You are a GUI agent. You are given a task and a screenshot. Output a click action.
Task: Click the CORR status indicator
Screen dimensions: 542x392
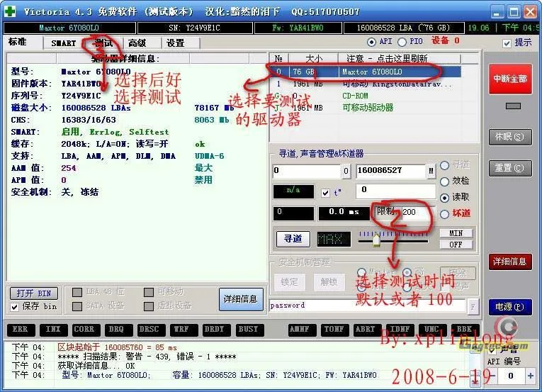click(x=85, y=330)
